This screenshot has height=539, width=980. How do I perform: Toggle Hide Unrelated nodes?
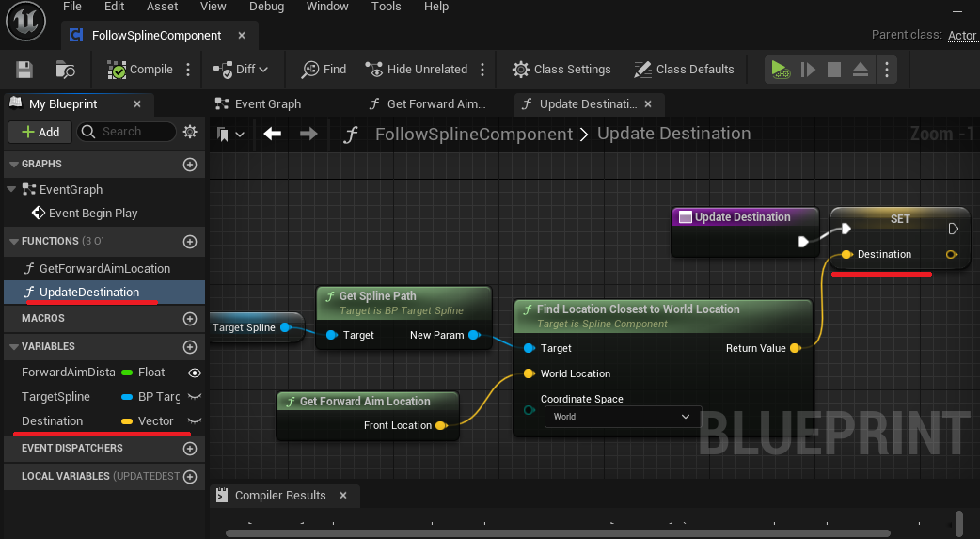pyautogui.click(x=417, y=70)
